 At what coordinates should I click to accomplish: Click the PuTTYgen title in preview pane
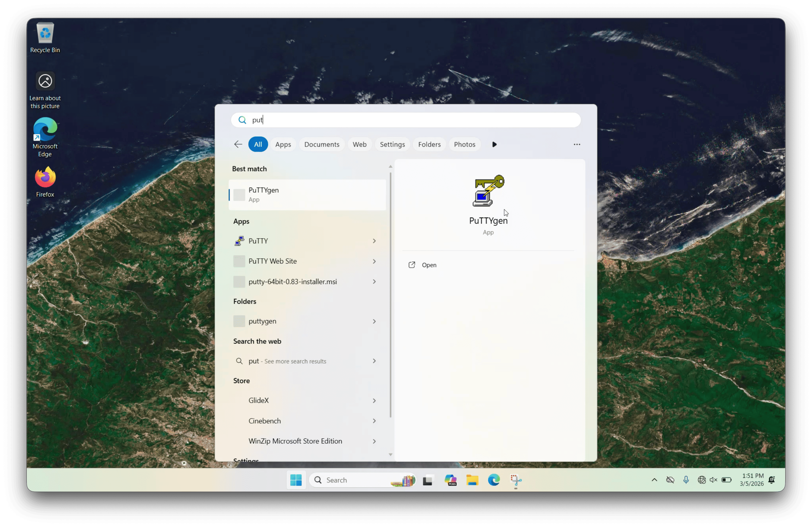(x=488, y=221)
